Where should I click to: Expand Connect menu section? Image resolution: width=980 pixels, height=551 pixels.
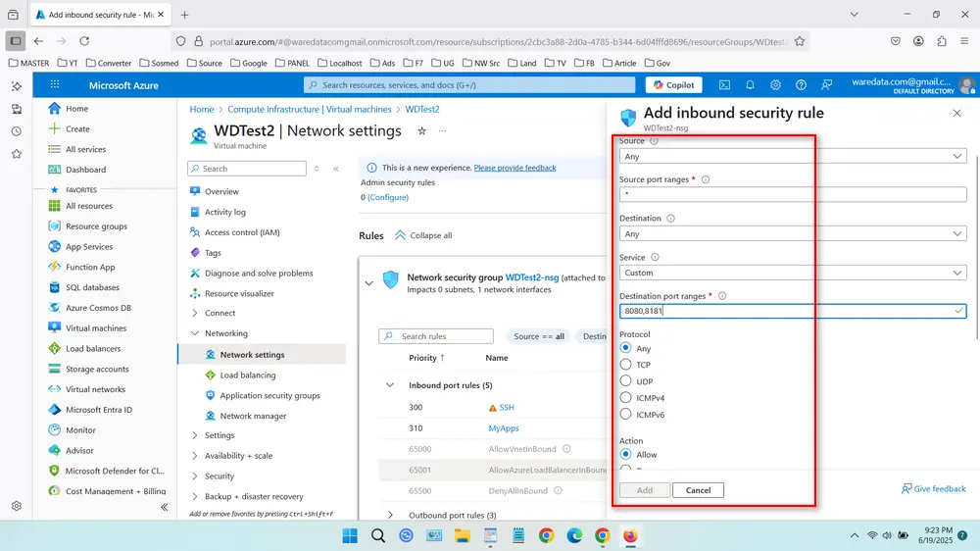194,313
